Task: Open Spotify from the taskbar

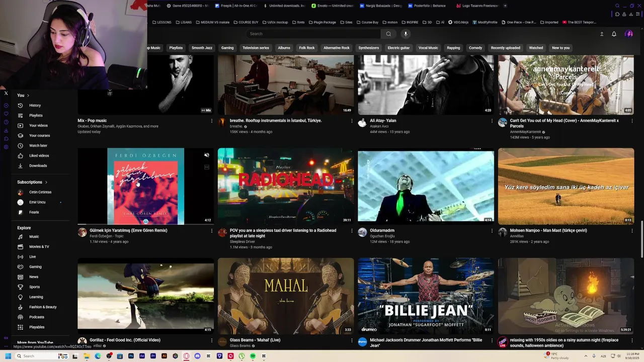Action: (x=253, y=356)
